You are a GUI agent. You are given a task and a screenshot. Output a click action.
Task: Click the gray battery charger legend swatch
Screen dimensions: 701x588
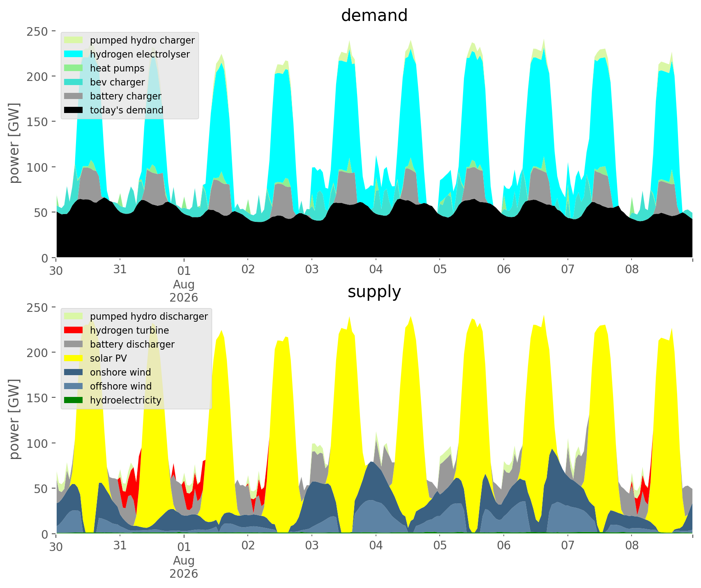pyautogui.click(x=74, y=96)
